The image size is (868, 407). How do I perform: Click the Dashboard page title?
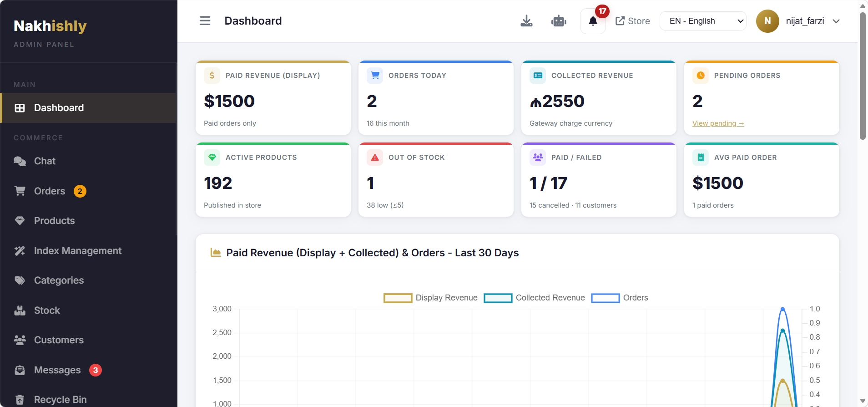[253, 21]
